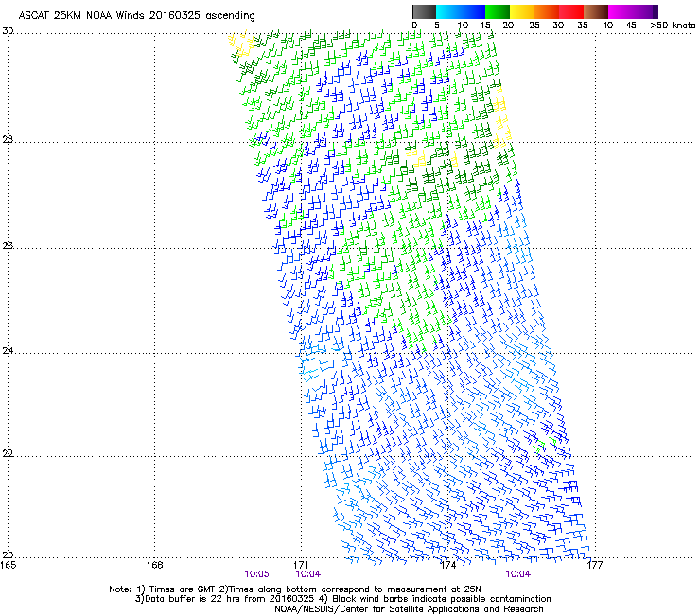700x615 pixels.
Task: Click longitude label '165'
Action: (9, 565)
